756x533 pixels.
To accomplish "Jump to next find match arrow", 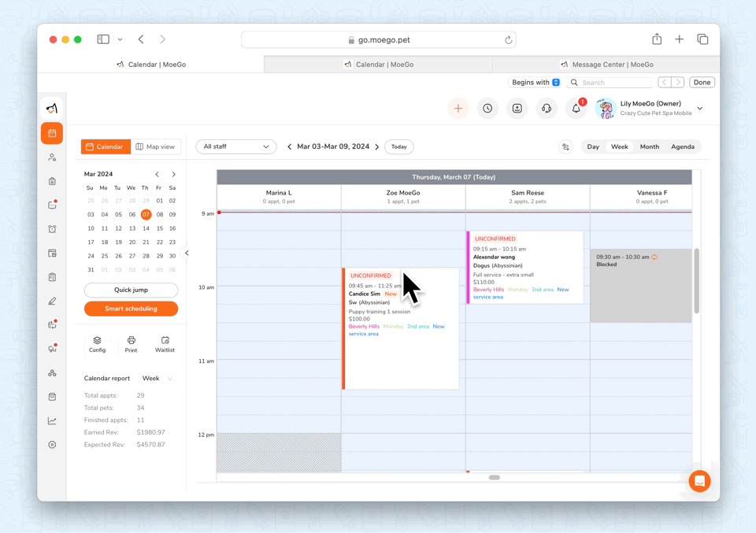I will point(678,83).
